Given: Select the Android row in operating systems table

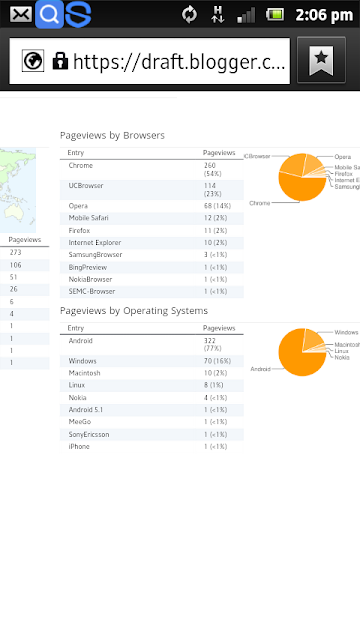Looking at the screenshot, I should point(151,344).
